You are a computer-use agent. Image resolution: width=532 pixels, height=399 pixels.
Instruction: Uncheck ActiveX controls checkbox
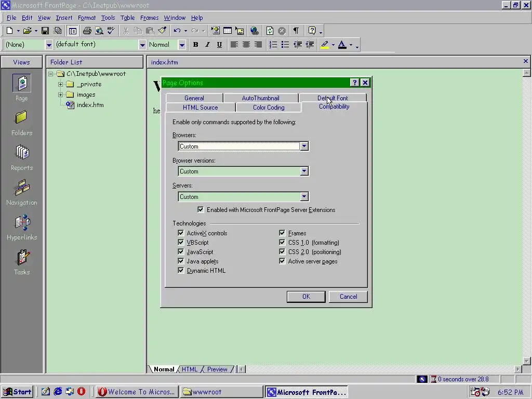tap(181, 233)
